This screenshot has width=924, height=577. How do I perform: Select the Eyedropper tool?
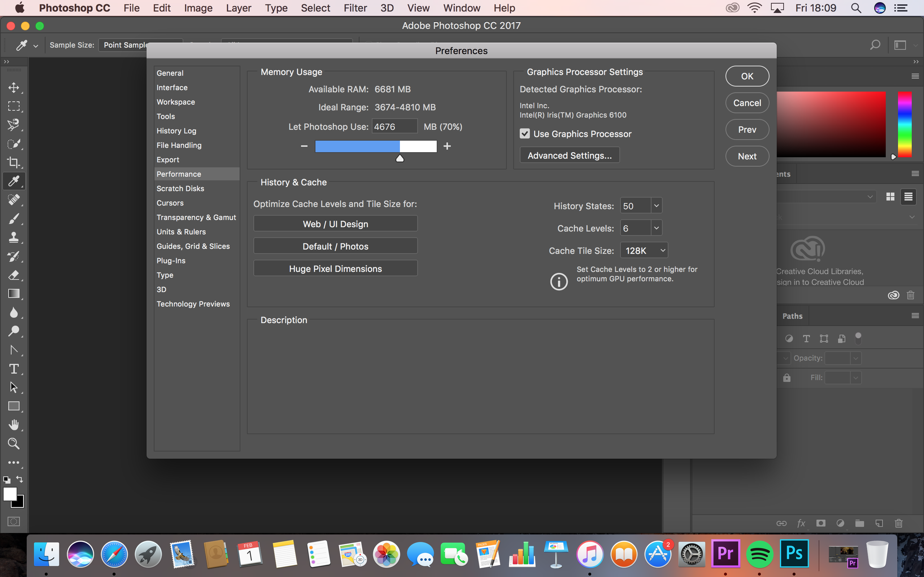point(14,181)
